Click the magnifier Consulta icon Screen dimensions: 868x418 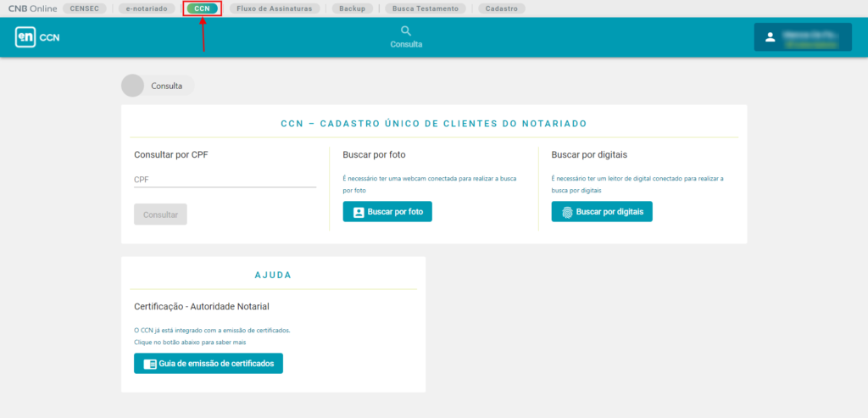tap(406, 31)
